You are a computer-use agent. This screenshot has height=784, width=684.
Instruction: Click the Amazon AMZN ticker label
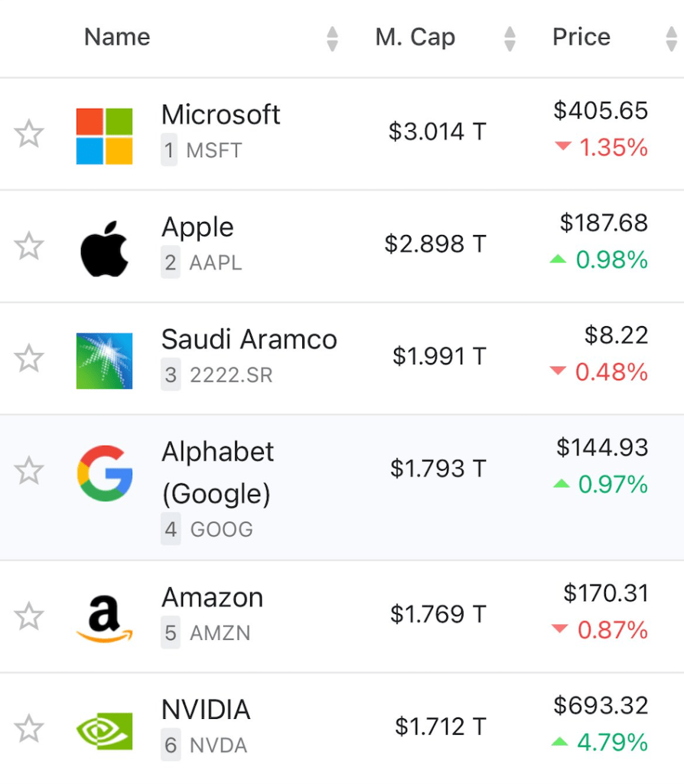(220, 634)
